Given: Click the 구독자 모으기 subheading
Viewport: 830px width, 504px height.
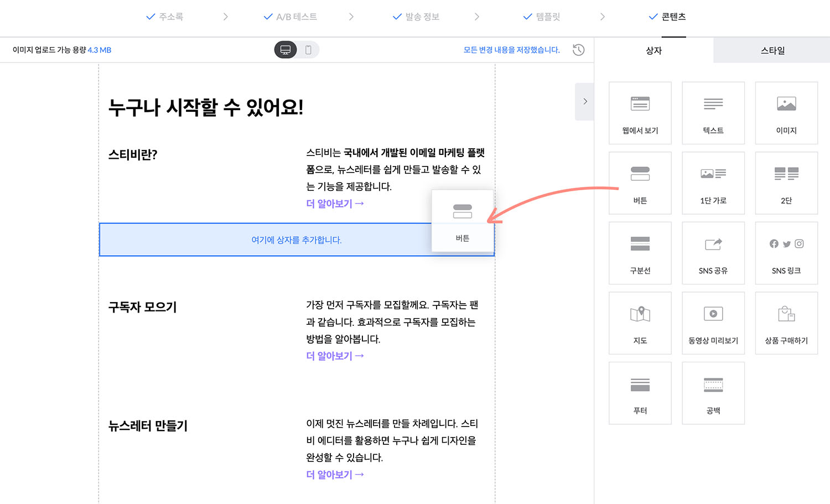Looking at the screenshot, I should [x=142, y=307].
